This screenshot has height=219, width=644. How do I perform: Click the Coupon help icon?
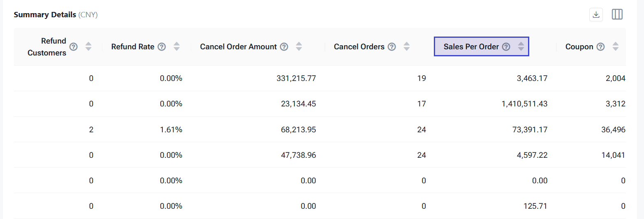point(601,47)
